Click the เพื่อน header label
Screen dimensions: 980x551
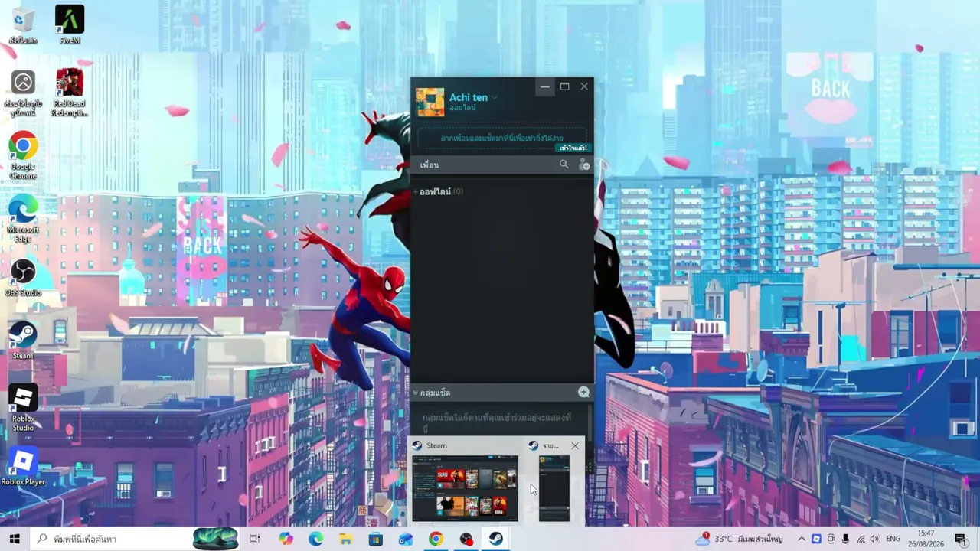pyautogui.click(x=430, y=165)
